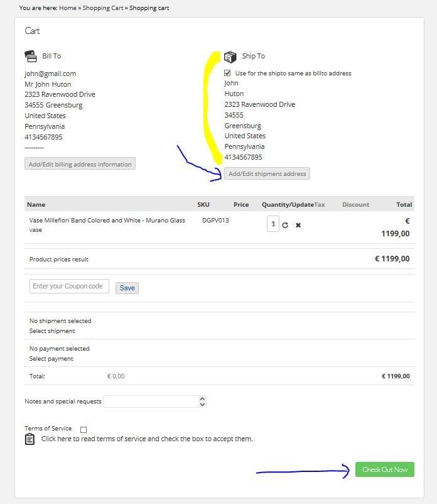Click down arrow on Notes and special requests

pyautogui.click(x=202, y=403)
